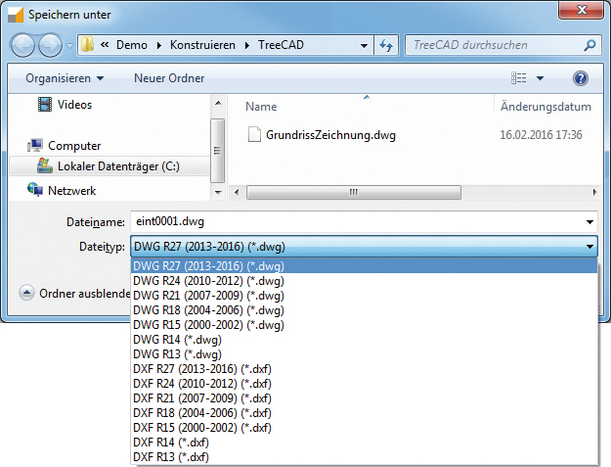Choose DXF R13 (*.dxf) option

[364, 457]
